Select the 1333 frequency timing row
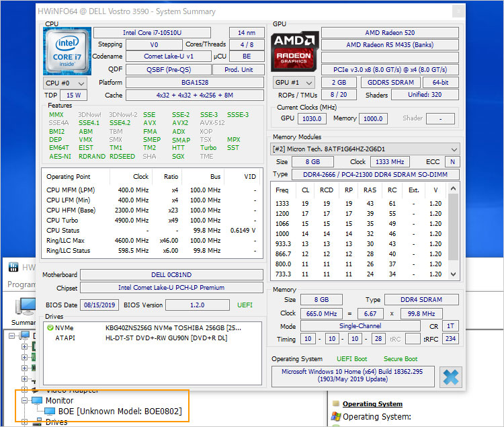 (359, 204)
